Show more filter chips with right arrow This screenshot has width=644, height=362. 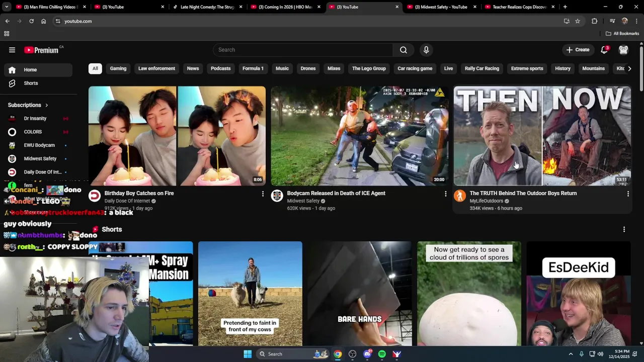coord(629,68)
